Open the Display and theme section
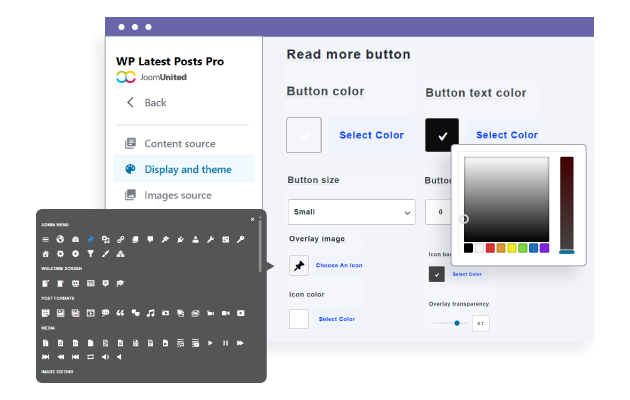 point(187,169)
